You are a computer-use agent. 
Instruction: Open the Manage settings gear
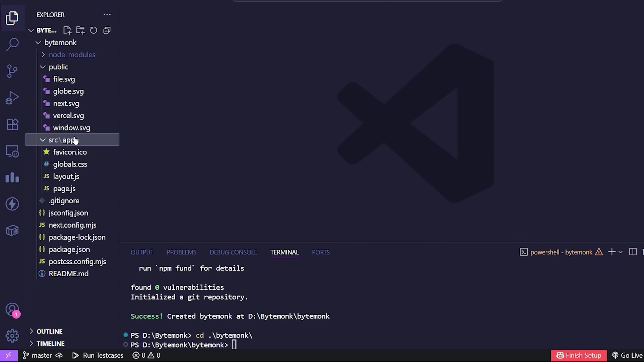click(x=12, y=336)
